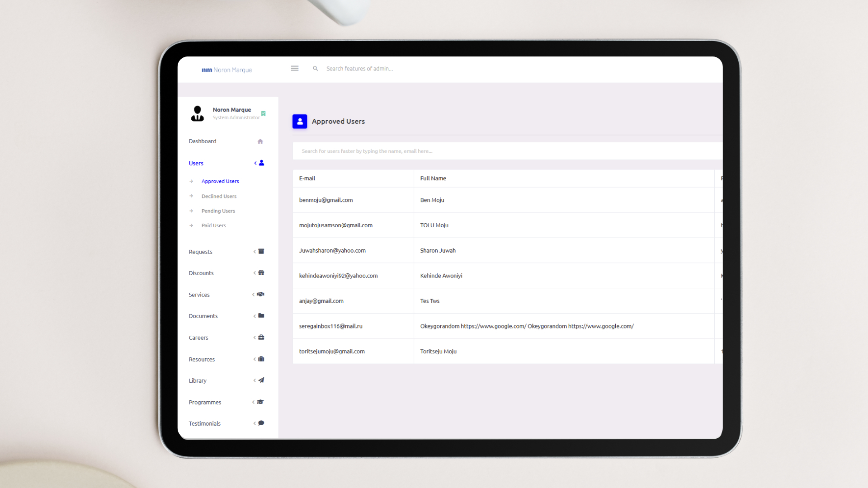Click the search magnifier icon
The height and width of the screenshot is (488, 868).
[315, 69]
